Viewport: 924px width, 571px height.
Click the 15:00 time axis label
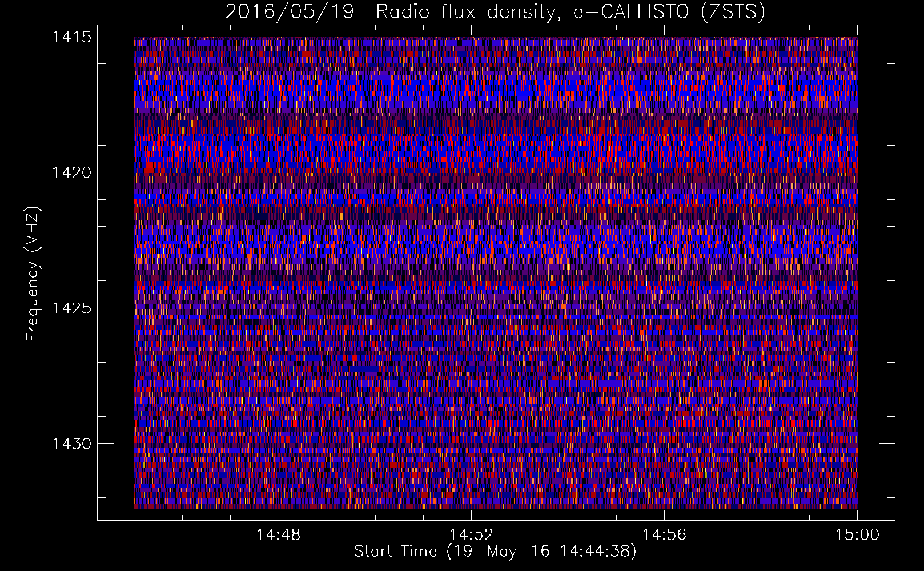pos(857,535)
